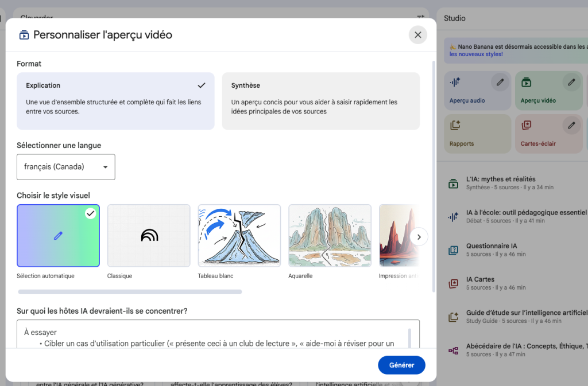
Task: Open the Rapports tile in Studio
Action: coord(477,134)
